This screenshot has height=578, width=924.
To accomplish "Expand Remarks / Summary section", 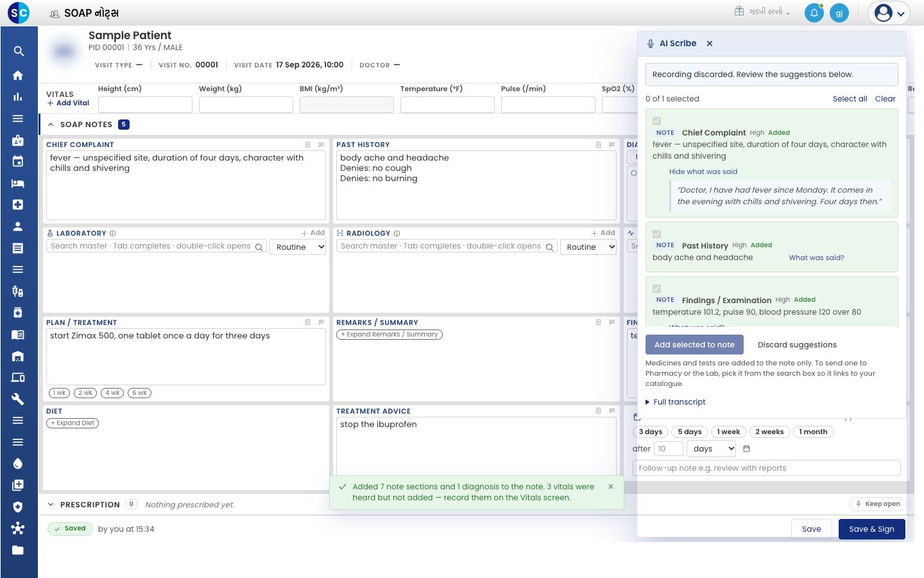I will [389, 335].
